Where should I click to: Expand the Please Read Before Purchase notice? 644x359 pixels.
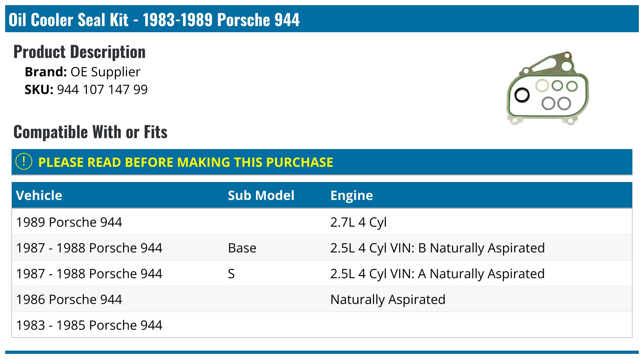click(x=185, y=162)
